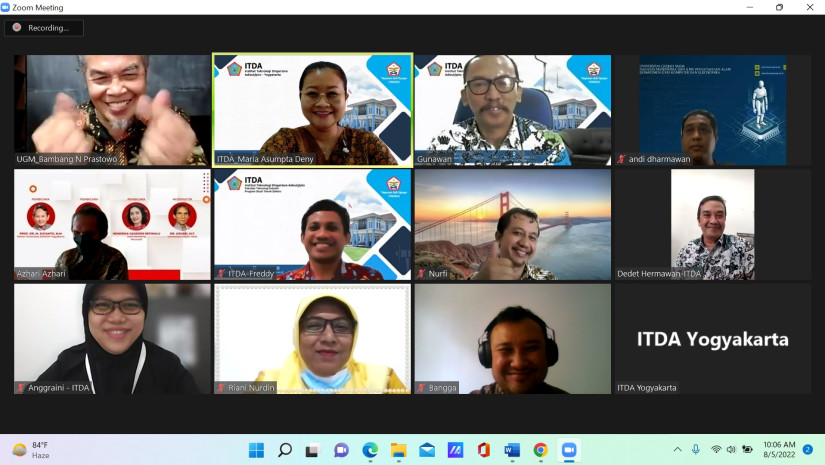Open the Task View icon
Image resolution: width=825 pixels, height=465 pixels.
point(313,450)
